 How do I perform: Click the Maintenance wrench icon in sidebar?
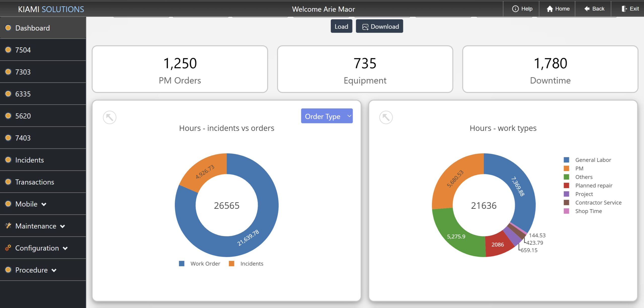coord(8,226)
